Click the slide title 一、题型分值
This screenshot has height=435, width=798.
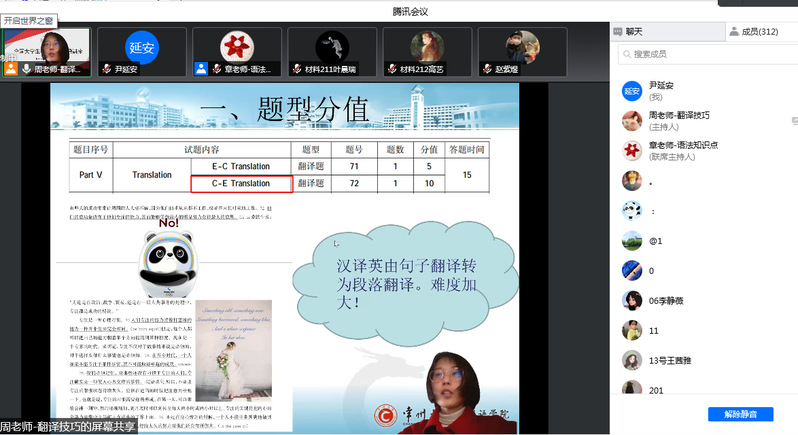(x=284, y=109)
